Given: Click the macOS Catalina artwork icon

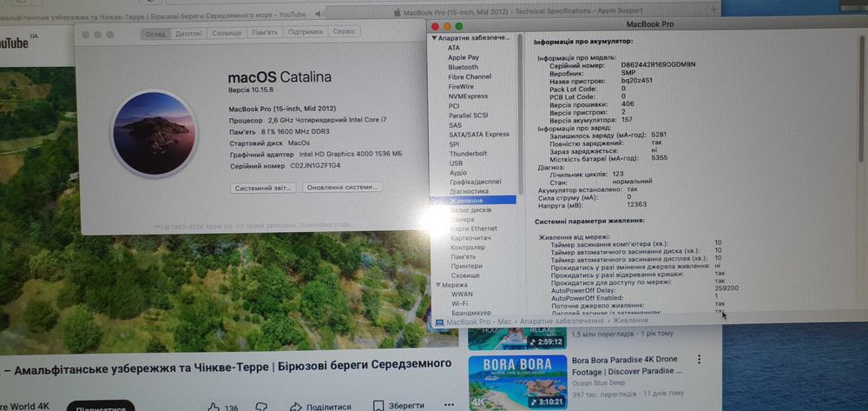Looking at the screenshot, I should click(x=155, y=134).
